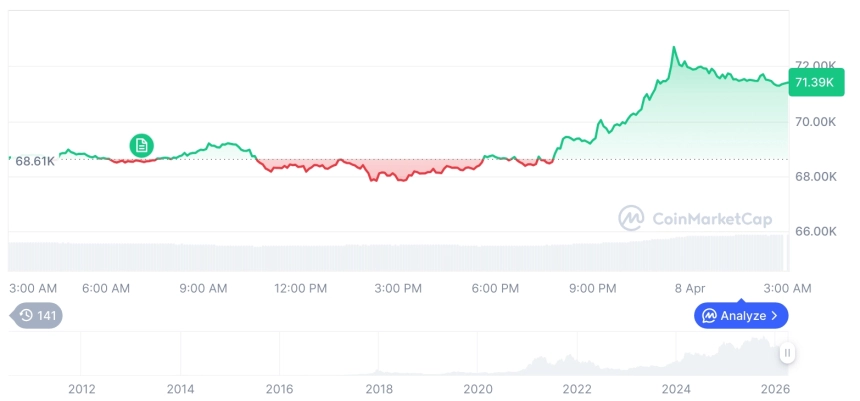Click the 72.00K price axis label
860x401 pixels.
point(815,66)
